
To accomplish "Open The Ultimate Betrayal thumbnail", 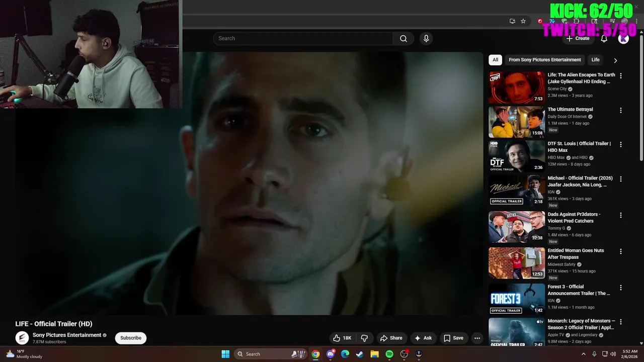I will tap(517, 122).
